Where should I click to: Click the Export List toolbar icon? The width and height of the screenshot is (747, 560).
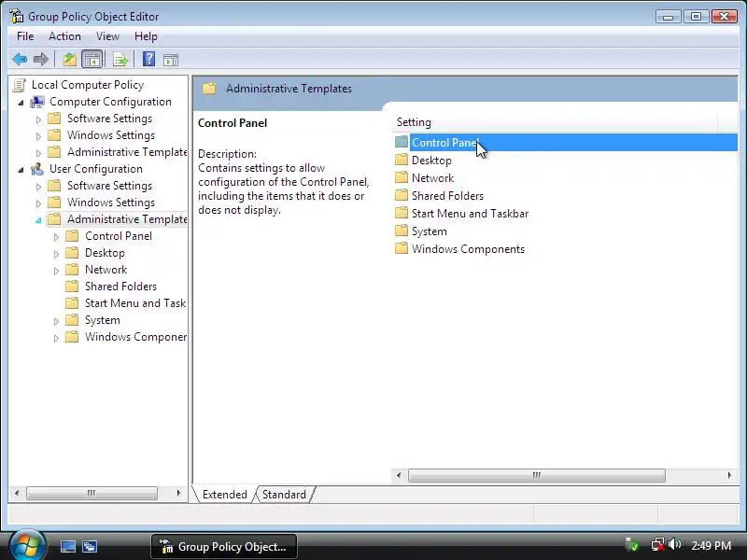coord(120,60)
